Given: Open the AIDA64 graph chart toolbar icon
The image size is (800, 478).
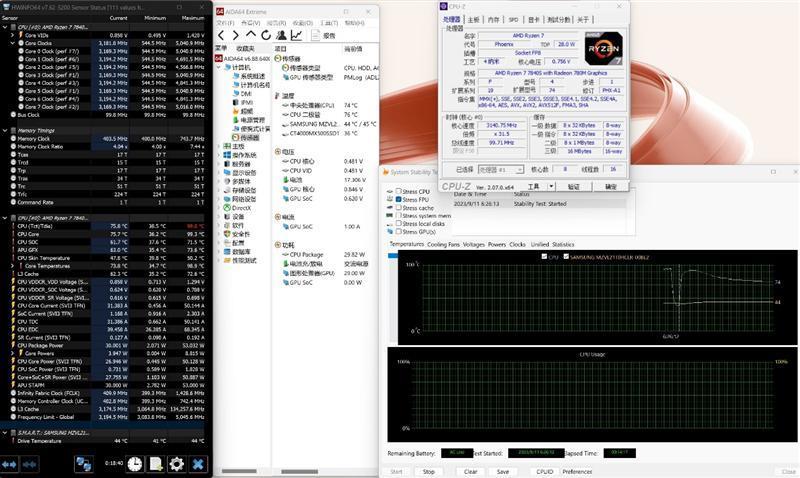Looking at the screenshot, I should (x=296, y=35).
